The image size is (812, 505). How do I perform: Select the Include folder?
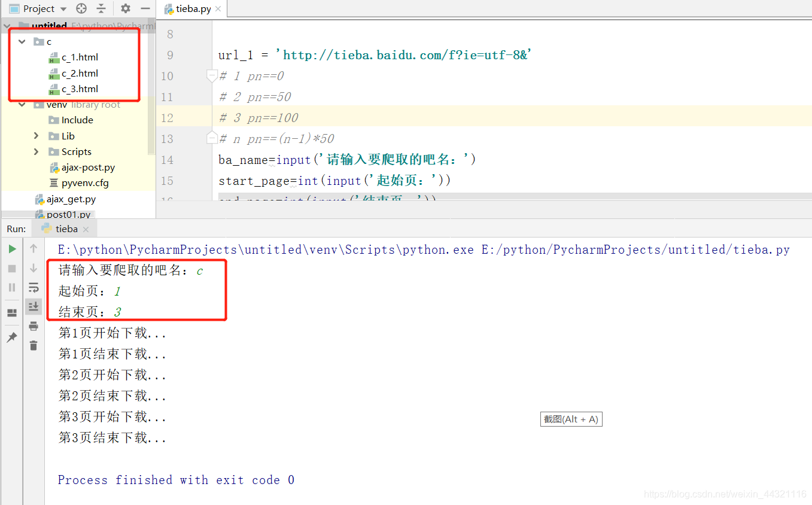77,120
